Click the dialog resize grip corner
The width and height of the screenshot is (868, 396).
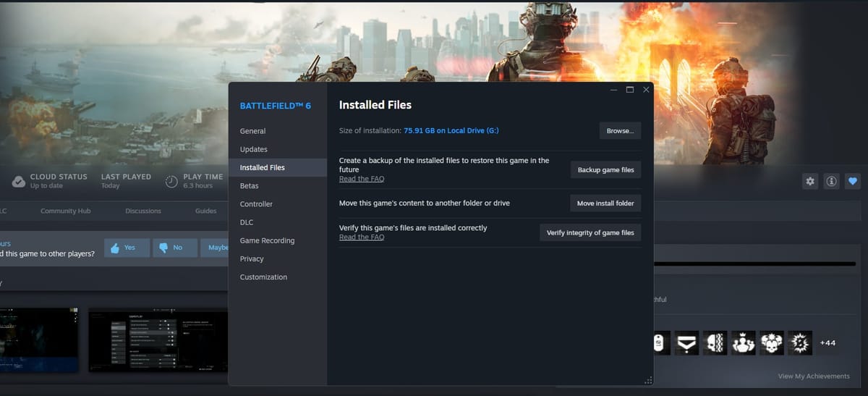(x=648, y=381)
